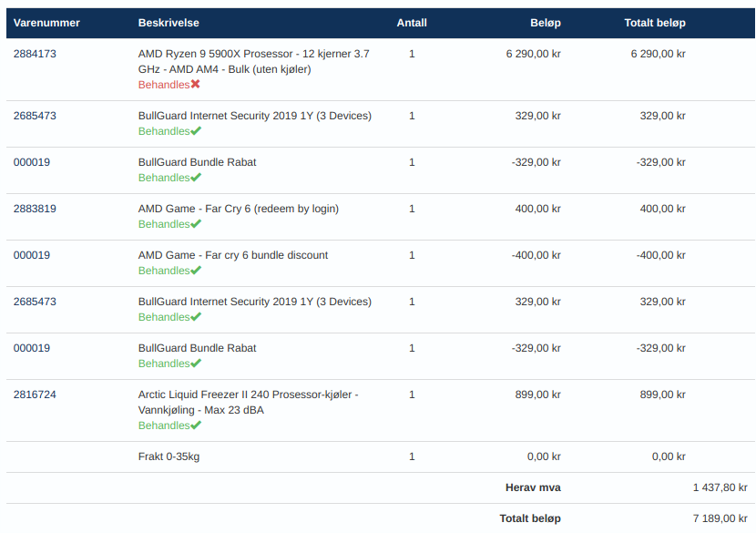
Task: Select the Totalt beløp column header
Action: pyautogui.click(x=655, y=23)
